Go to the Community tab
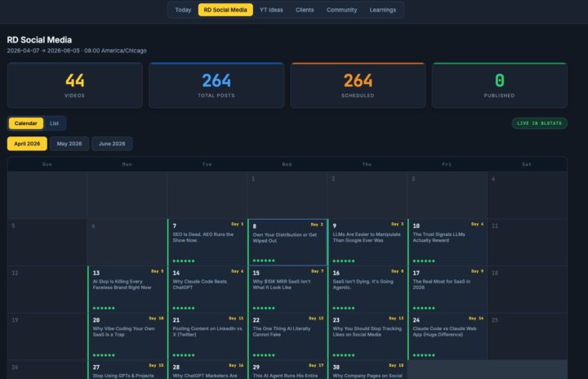588x379 pixels. click(341, 10)
